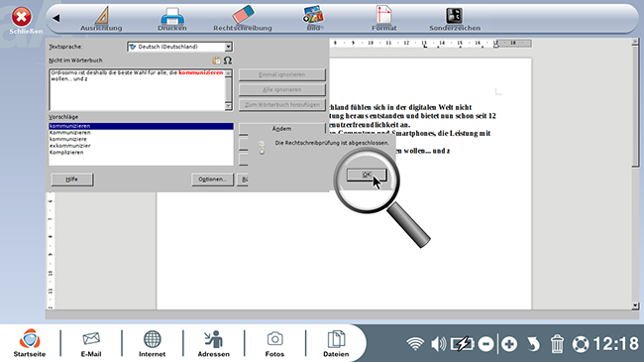Confirm the dialog with OK
This screenshot has height=362, width=644.
pos(367,175)
